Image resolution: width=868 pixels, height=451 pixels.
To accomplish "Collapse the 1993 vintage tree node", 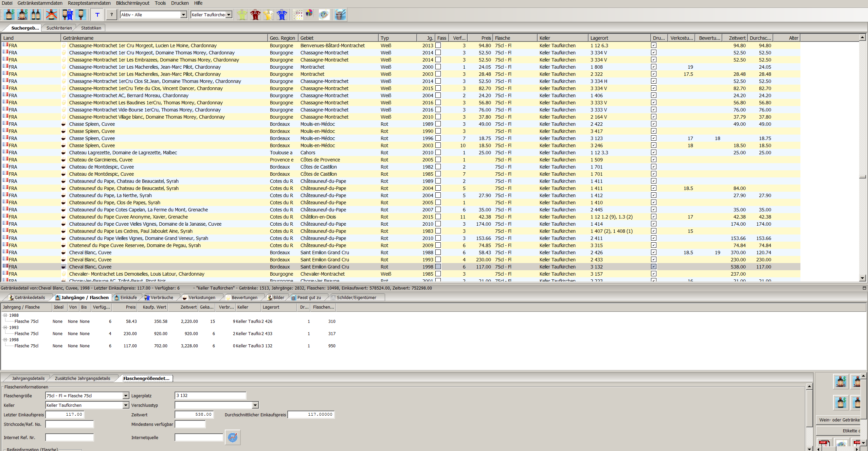I will 5,328.
